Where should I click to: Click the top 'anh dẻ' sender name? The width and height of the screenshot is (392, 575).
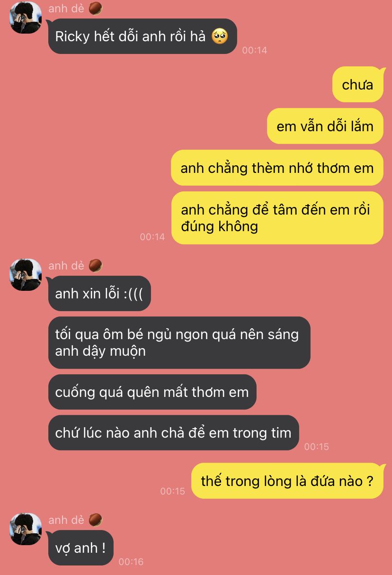[66, 9]
